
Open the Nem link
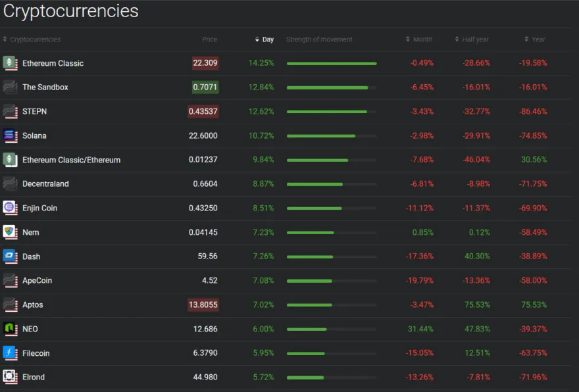(x=31, y=232)
